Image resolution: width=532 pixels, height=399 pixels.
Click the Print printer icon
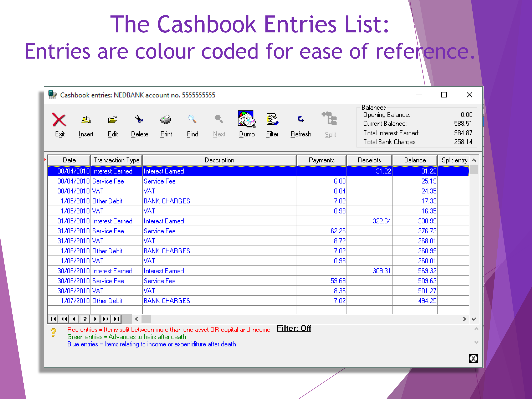[x=165, y=120]
